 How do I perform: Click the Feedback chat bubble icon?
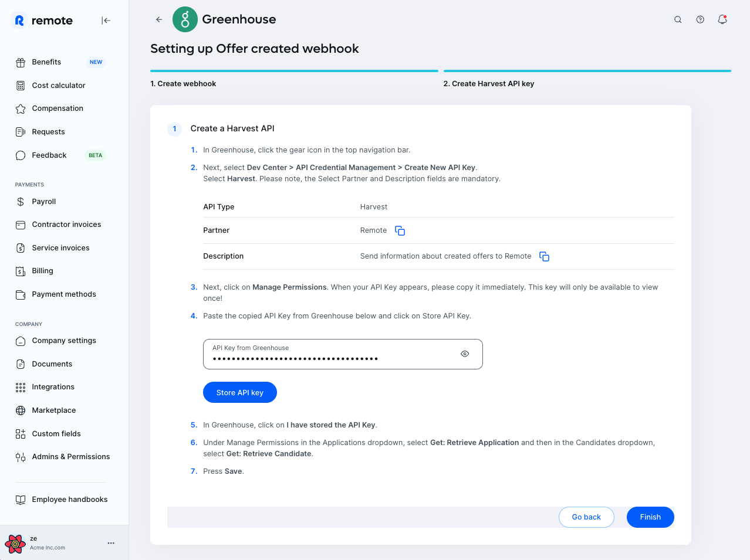pyautogui.click(x=21, y=155)
